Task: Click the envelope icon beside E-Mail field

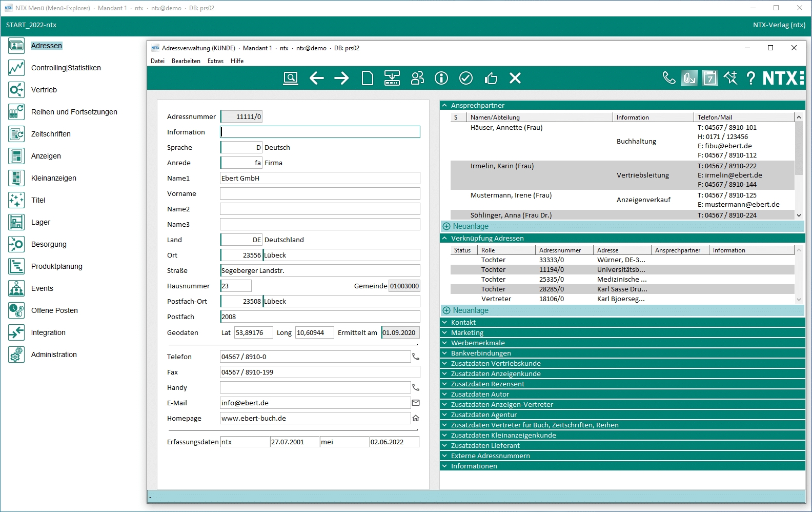Action: point(416,403)
